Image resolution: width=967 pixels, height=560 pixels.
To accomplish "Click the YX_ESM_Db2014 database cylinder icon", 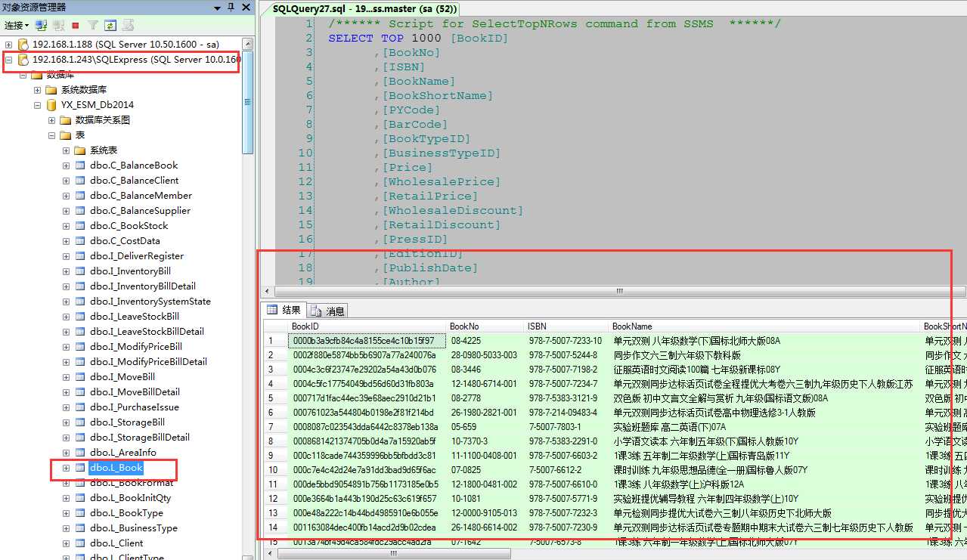I will coord(51,105).
